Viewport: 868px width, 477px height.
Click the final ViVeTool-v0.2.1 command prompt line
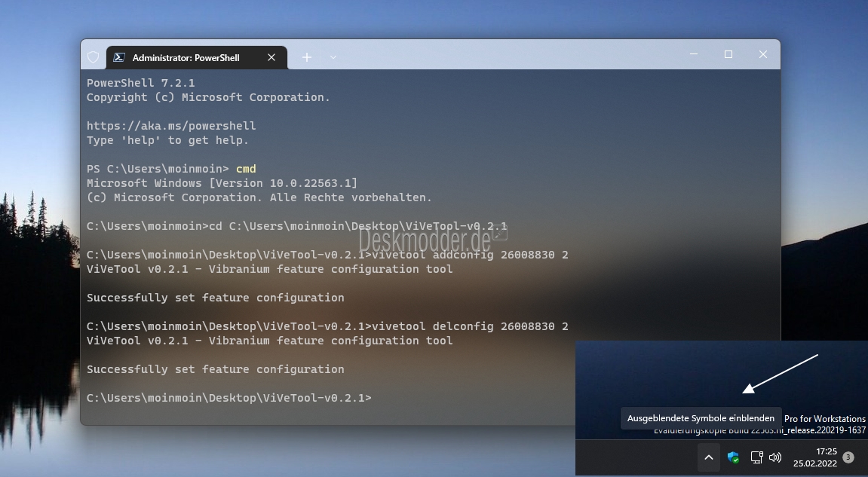tap(229, 398)
